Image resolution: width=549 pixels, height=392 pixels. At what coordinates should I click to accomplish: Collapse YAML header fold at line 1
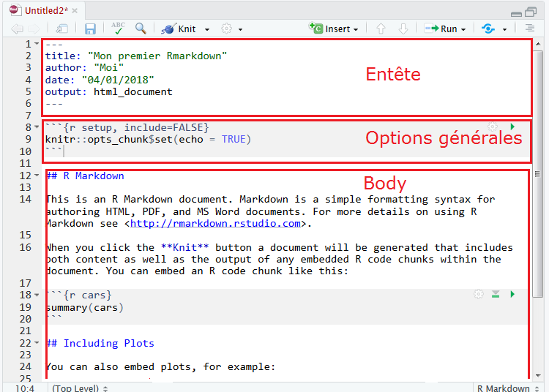(x=37, y=44)
